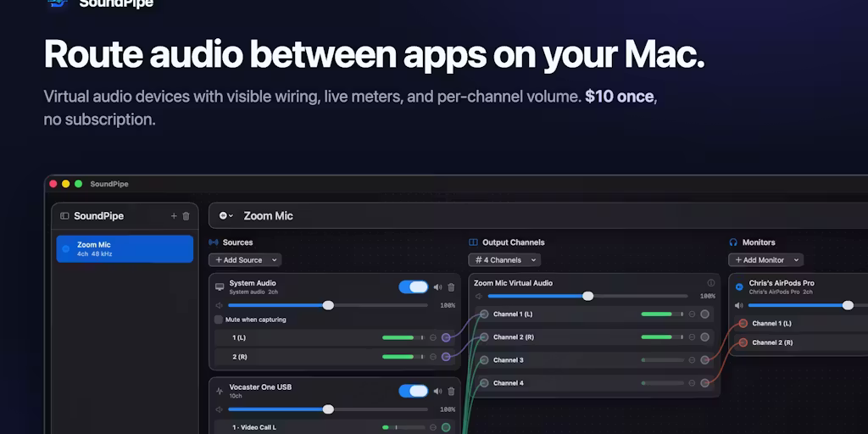Image resolution: width=868 pixels, height=434 pixels.
Task: Click orange port of monitor Channel 1 (L)
Action: [743, 323]
